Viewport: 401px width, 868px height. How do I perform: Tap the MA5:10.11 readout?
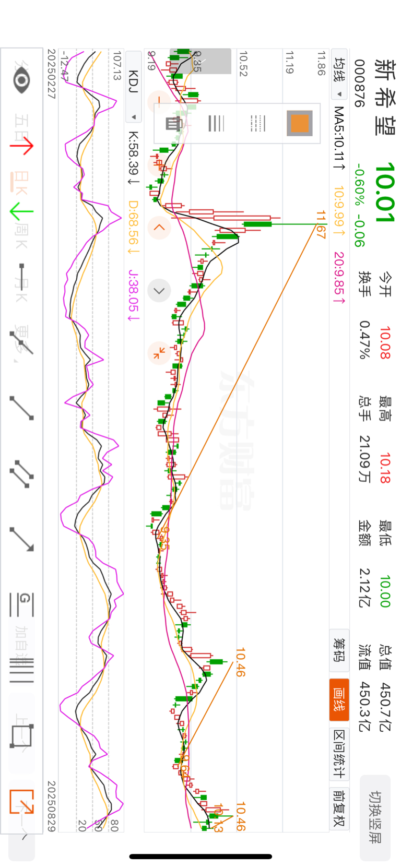tap(339, 138)
